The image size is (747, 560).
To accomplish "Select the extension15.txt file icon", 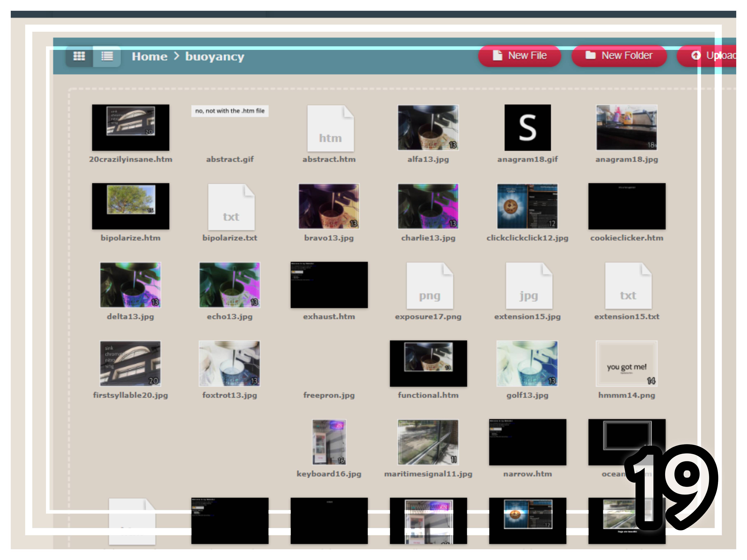I will [628, 286].
